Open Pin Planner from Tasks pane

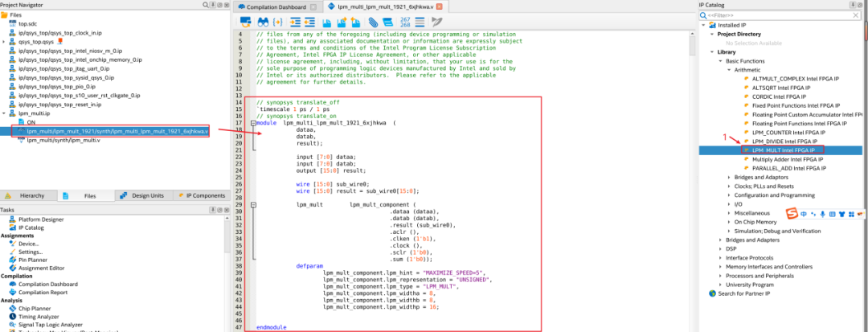pyautogui.click(x=35, y=260)
